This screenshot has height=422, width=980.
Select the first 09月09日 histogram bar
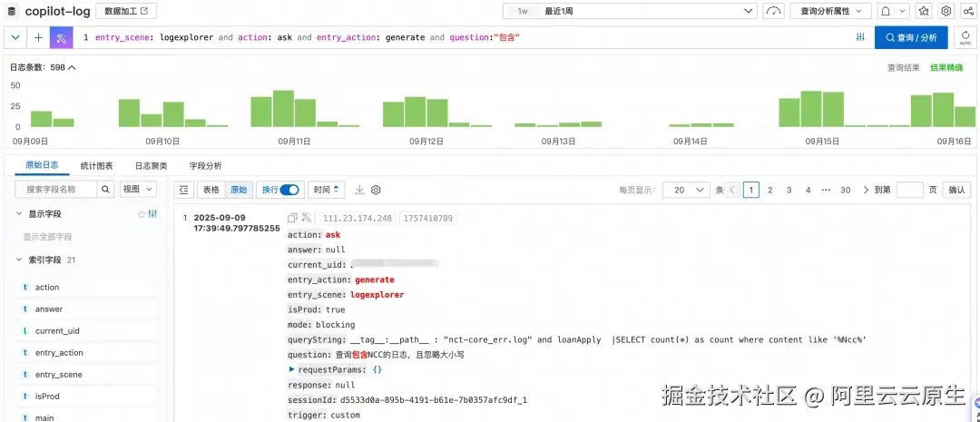coord(41,119)
